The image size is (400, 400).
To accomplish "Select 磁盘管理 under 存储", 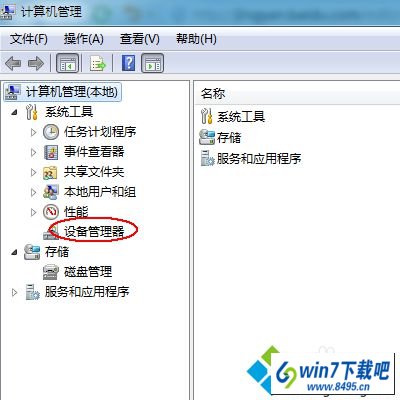I will [x=88, y=272].
